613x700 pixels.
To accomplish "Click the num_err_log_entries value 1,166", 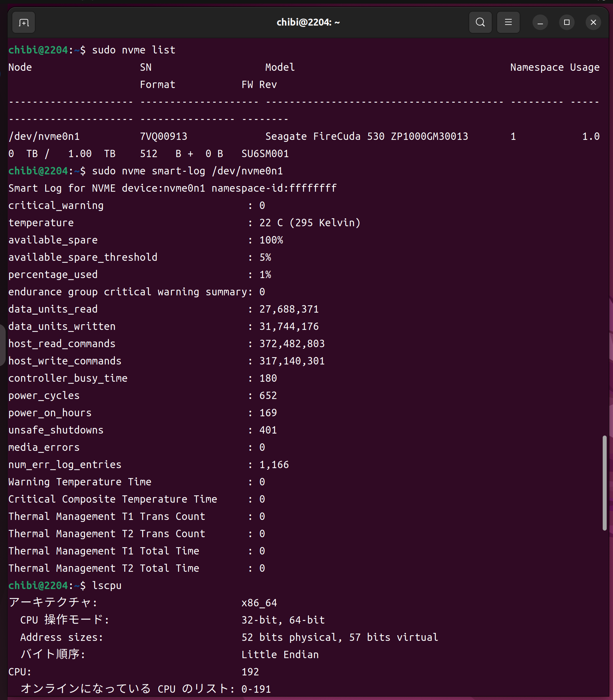I will 274,465.
